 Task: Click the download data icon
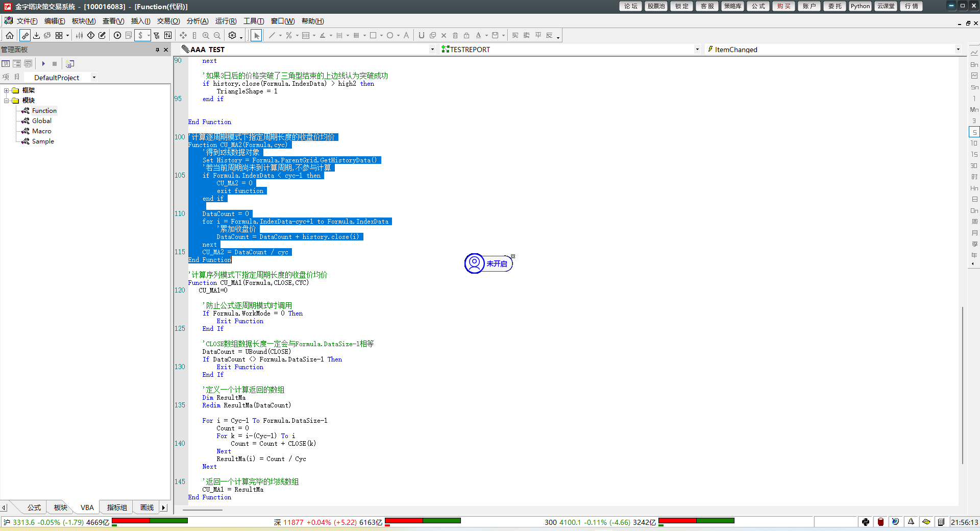[36, 35]
